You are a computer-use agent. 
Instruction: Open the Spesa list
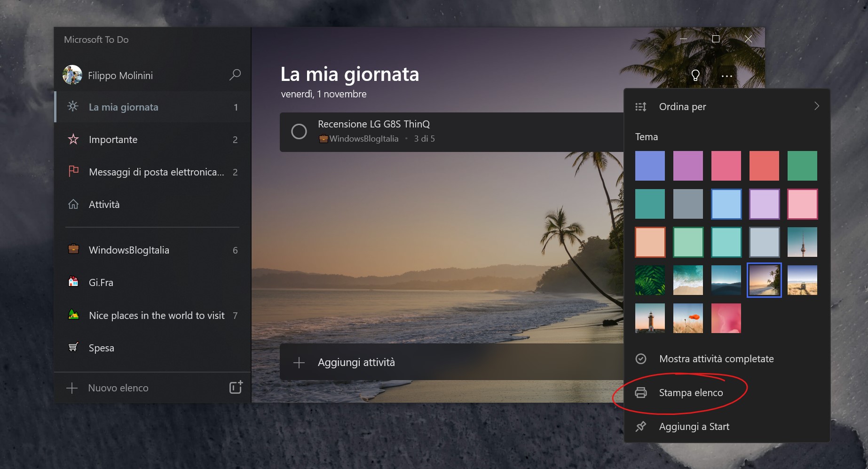pos(153,348)
